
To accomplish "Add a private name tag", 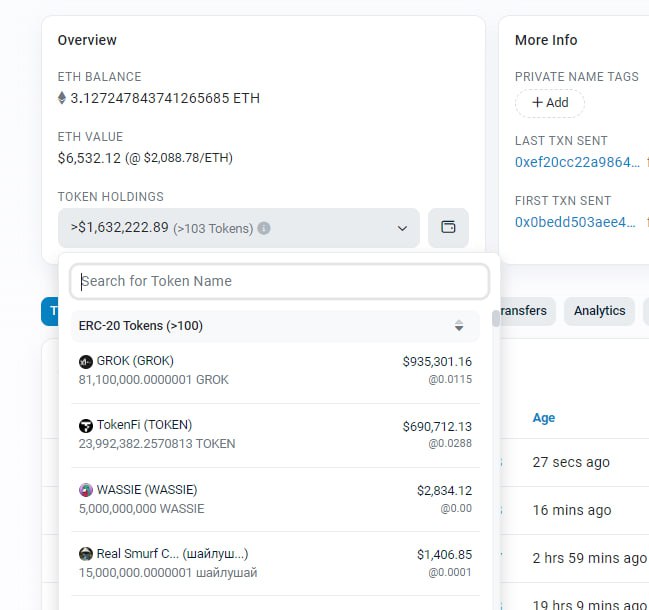I will click(550, 103).
